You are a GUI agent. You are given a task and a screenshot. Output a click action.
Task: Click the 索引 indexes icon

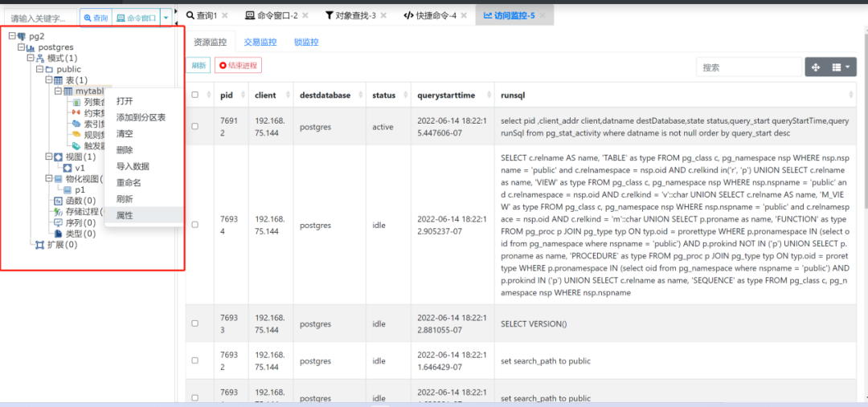pos(77,124)
